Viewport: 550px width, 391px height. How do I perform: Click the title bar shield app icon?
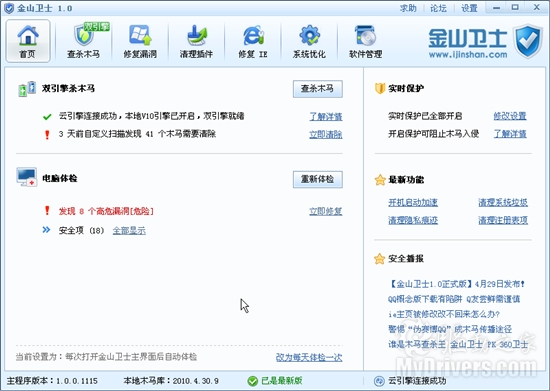coord(9,8)
